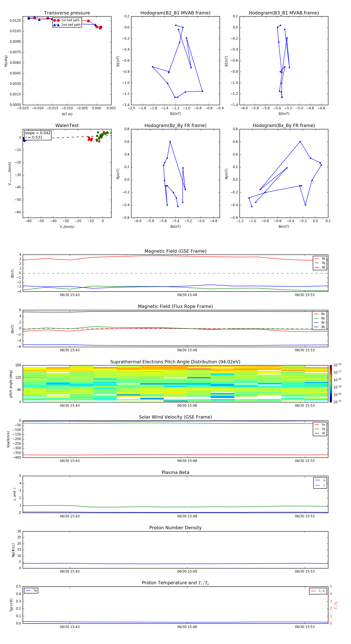Click the 'Pt(nPa)' y-axis label
351x644 pixels.
(x=6, y=61)
